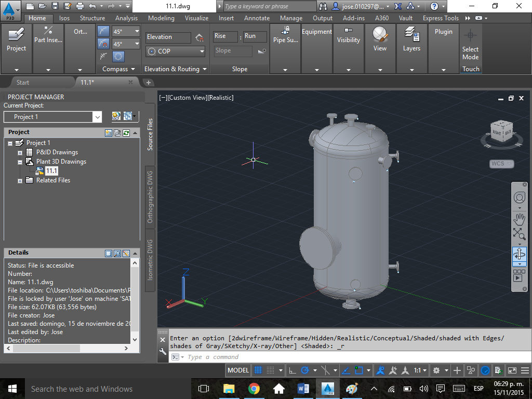Click the Equipment ribbon panel button
532x399 pixels.
[x=316, y=32]
